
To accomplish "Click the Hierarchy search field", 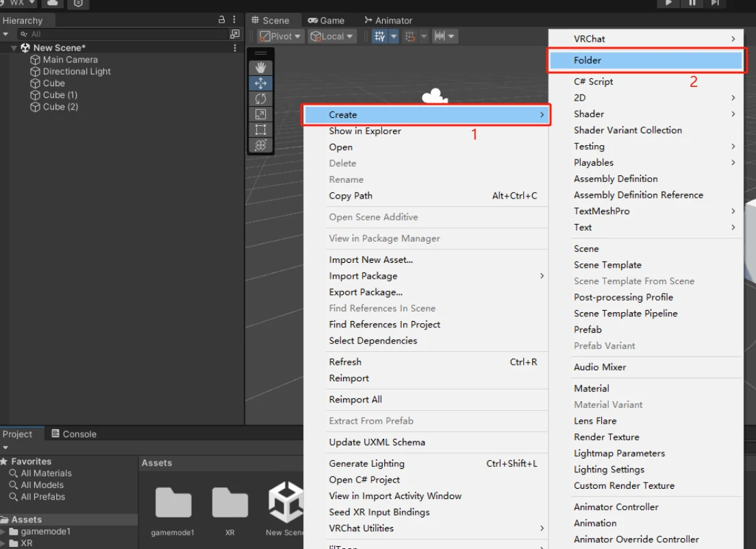I will click(x=123, y=34).
